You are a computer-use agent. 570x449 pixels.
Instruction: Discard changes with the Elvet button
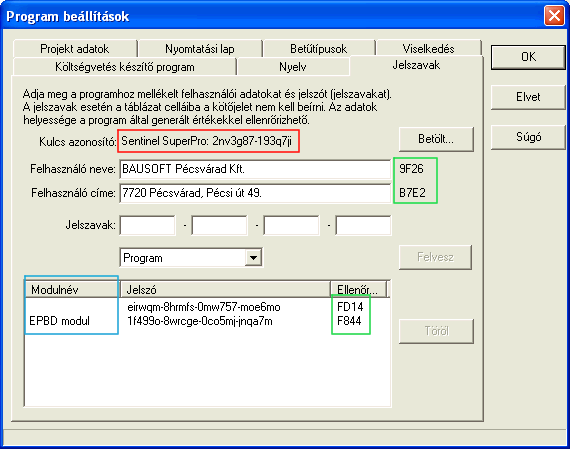point(528,97)
